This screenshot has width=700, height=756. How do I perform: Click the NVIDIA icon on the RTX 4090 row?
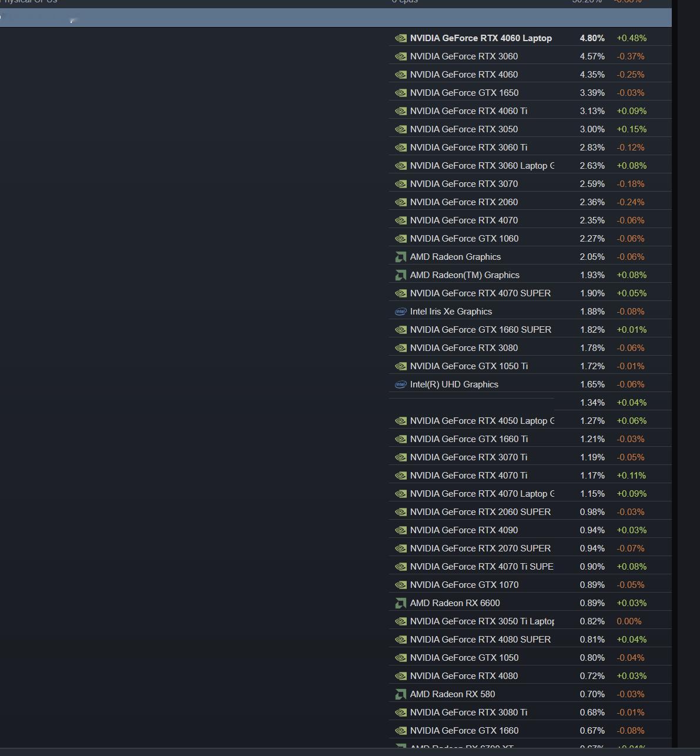click(401, 530)
